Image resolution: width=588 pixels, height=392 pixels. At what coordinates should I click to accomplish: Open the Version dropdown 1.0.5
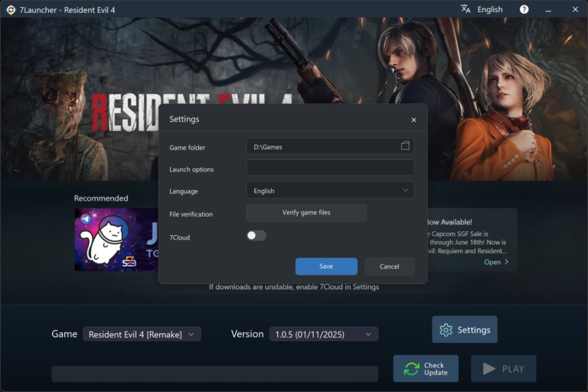tap(324, 335)
